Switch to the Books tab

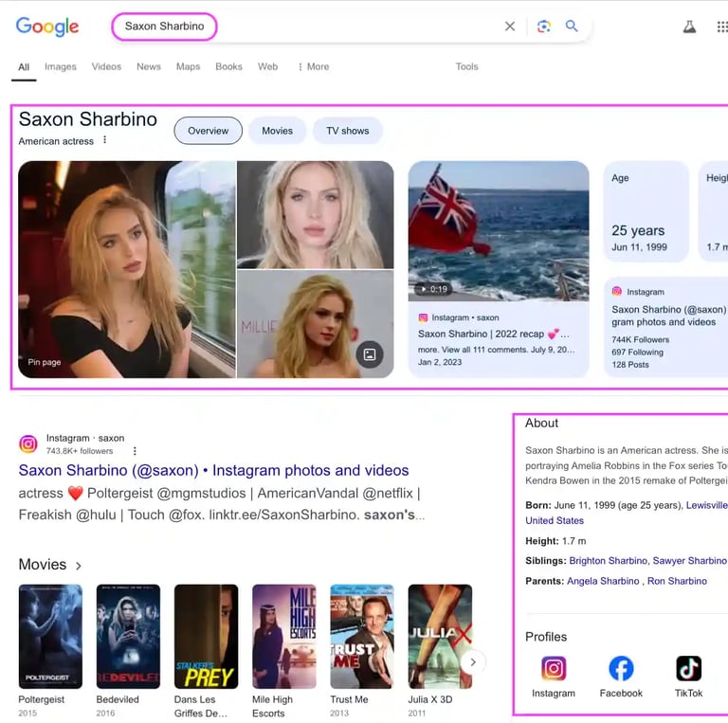pos(228,67)
